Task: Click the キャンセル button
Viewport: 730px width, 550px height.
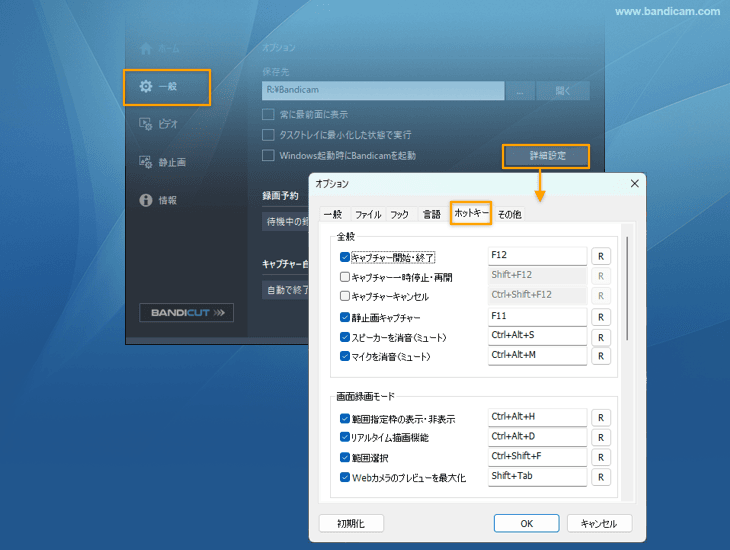Action: [599, 523]
